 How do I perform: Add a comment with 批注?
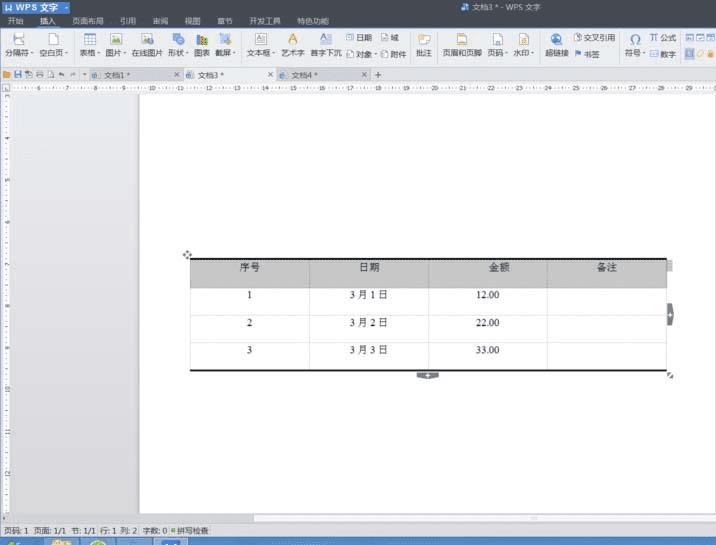pos(424,45)
